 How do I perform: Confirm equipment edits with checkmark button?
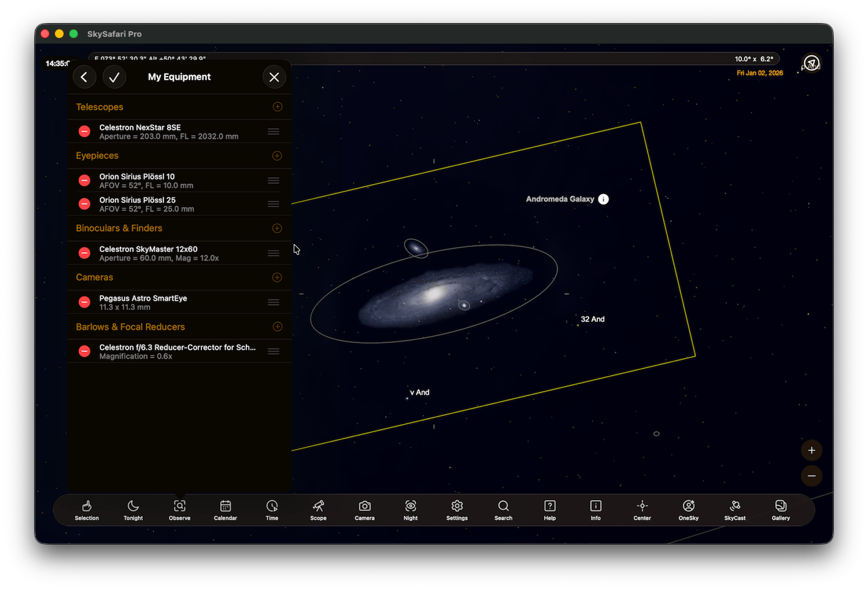[114, 77]
